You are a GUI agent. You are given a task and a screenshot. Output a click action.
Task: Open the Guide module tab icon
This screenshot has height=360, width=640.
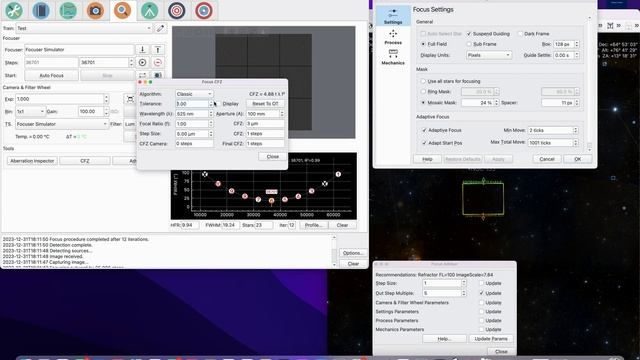(204, 11)
